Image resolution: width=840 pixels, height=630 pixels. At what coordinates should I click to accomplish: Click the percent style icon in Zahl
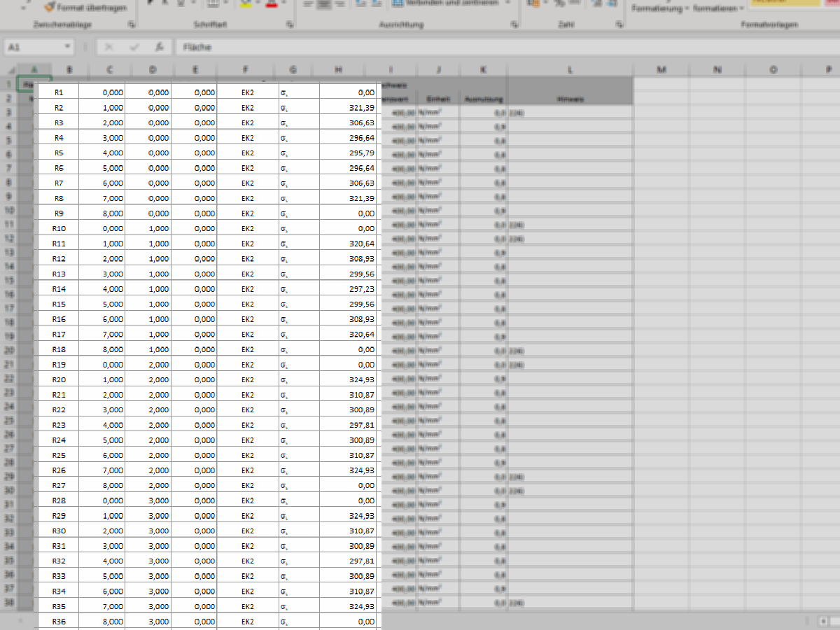click(559, 3)
